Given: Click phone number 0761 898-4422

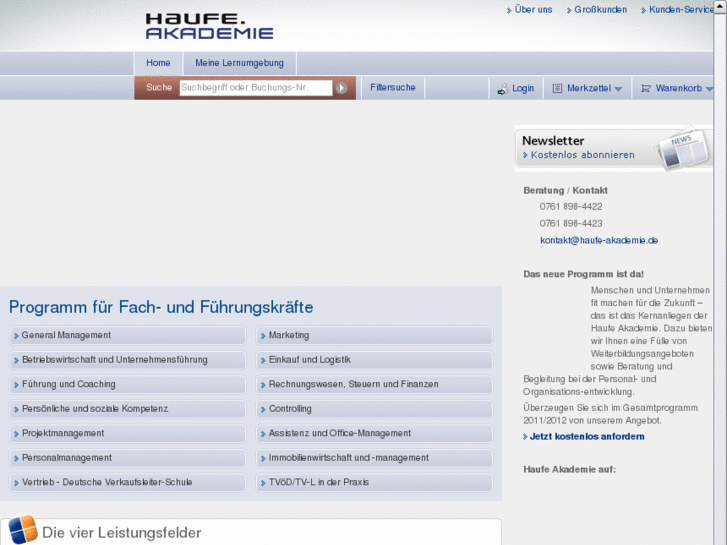Looking at the screenshot, I should tap(571, 207).
